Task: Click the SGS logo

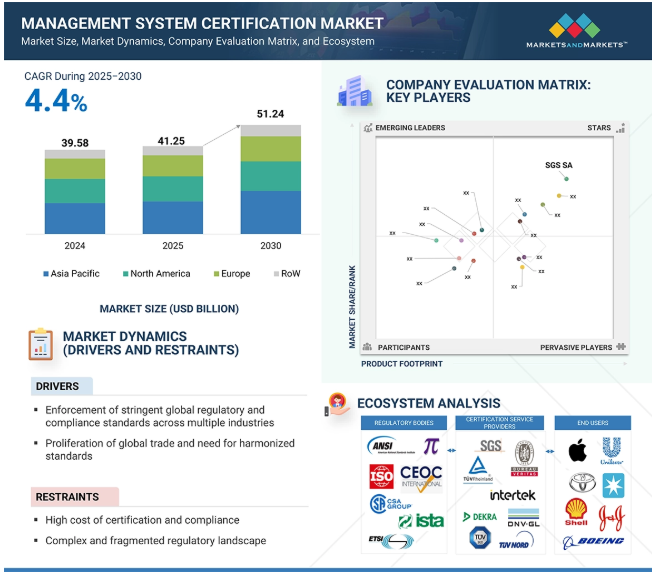Action: [490, 446]
